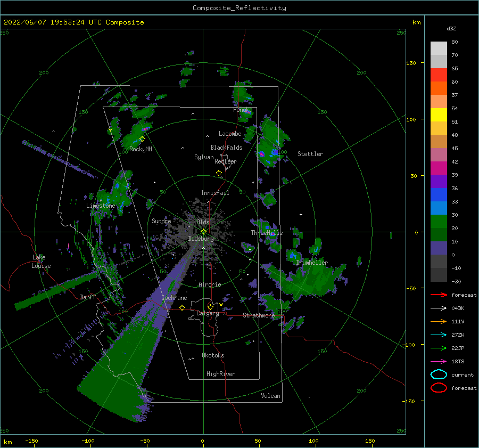The width and height of the screenshot is (479, 448).
Task: Click the HighRiver label
Action: click(221, 374)
